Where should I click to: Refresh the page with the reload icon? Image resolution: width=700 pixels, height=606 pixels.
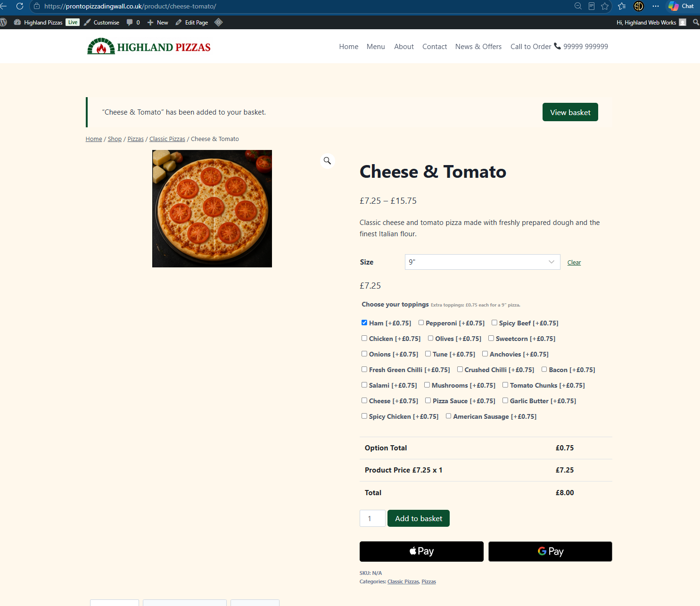coord(20,6)
